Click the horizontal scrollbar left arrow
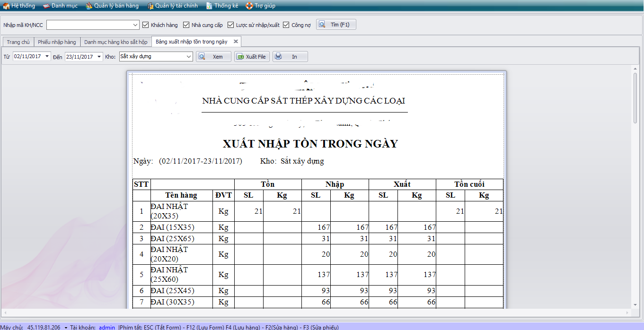Viewport: 644px width, 330px height. 5,313
